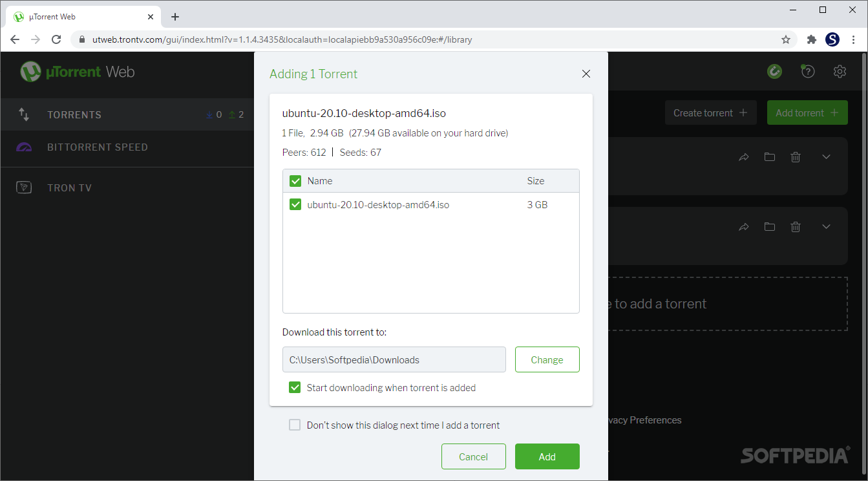Click the Peers: 612 text

coord(304,153)
